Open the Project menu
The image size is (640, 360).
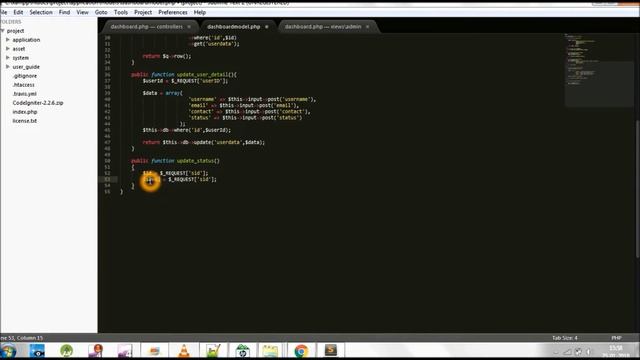[x=143, y=12]
